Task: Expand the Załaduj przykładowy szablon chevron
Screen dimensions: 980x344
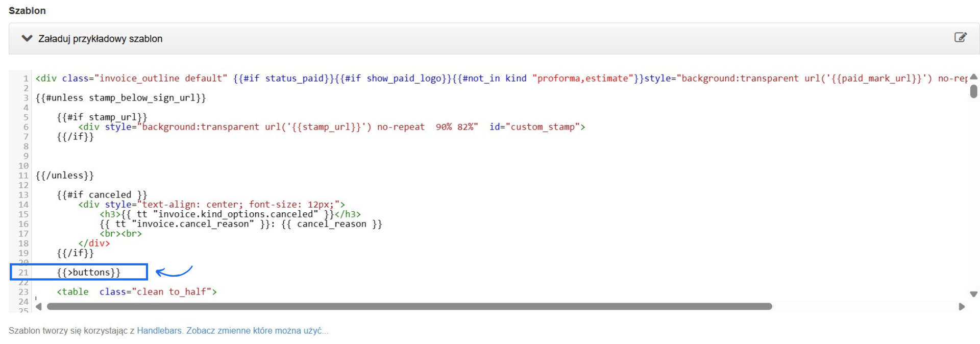Action: click(x=27, y=38)
